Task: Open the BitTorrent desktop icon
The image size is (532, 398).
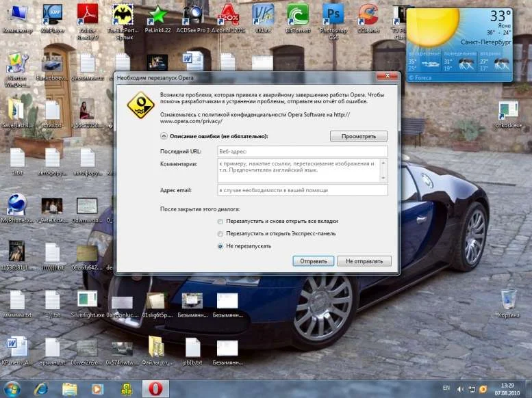Action: pos(297,15)
